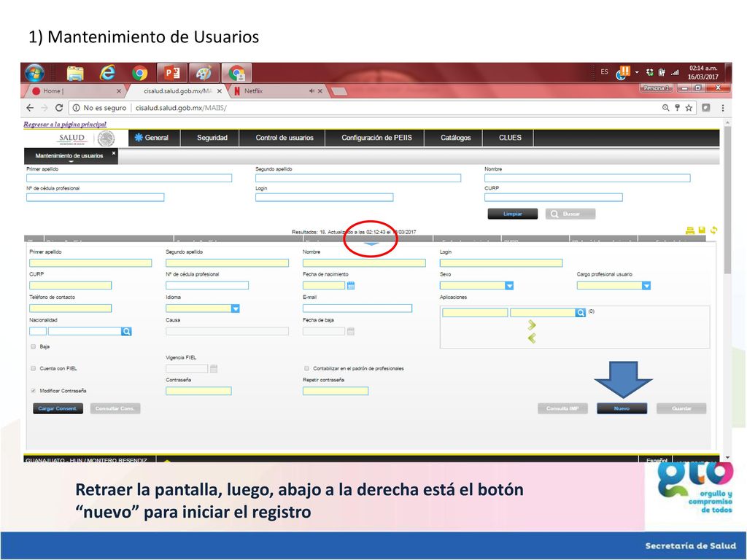Open the Sexo dropdown
747x560 pixels.
coord(509,286)
